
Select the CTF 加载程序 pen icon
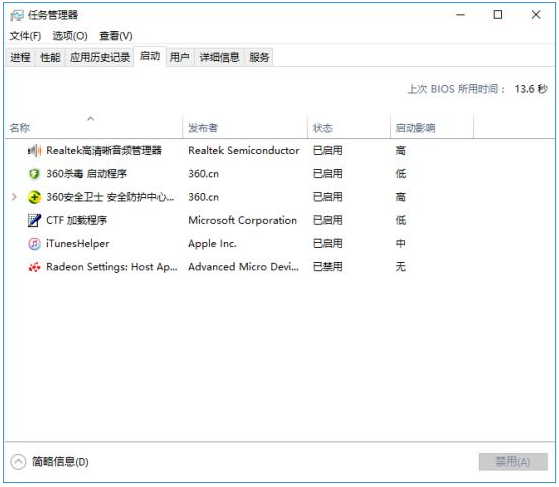tap(34, 220)
